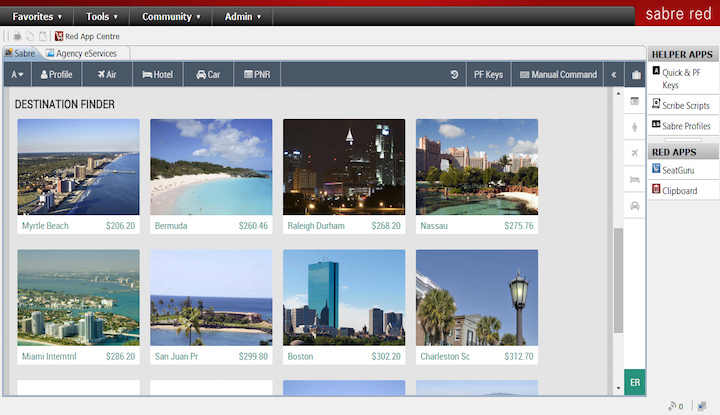Click the Charleston Sc price $312.70
Viewport: 720px width, 415px height.
click(518, 356)
